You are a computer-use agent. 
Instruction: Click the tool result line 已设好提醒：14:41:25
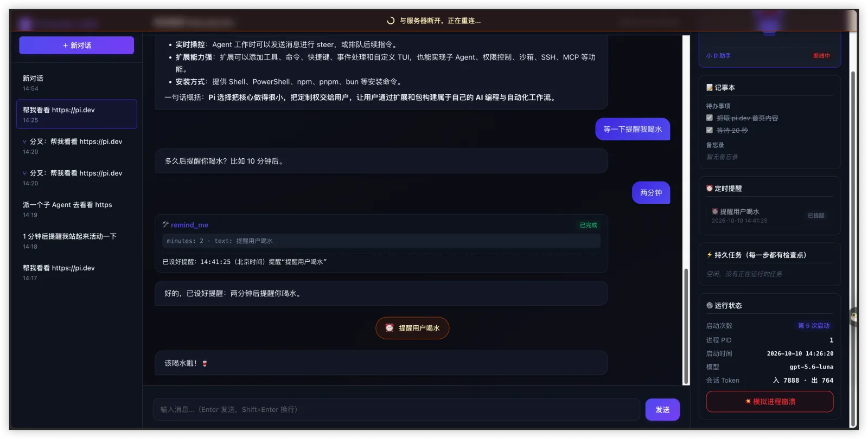[245, 262]
